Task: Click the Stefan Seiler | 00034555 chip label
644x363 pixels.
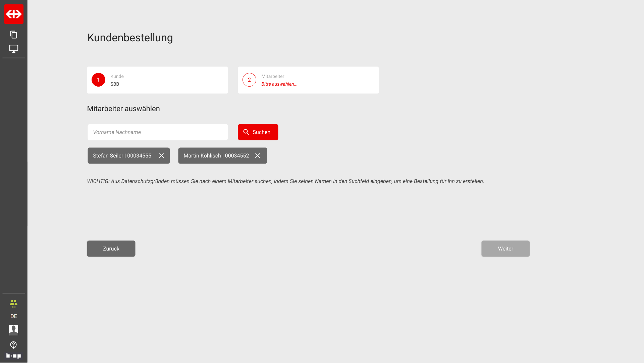Action: (x=122, y=156)
